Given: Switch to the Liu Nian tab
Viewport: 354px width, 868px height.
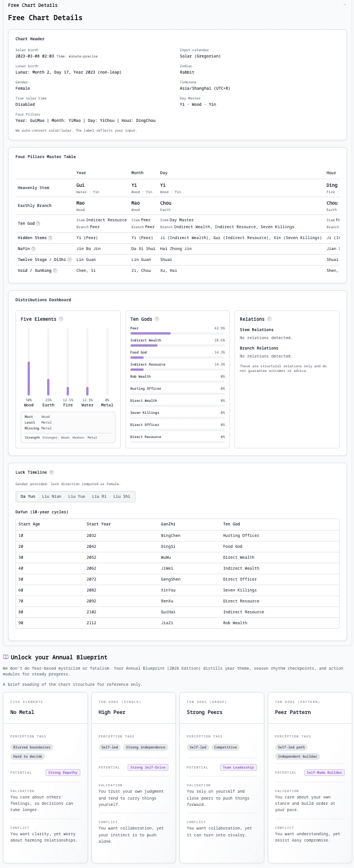Looking at the screenshot, I should point(52,496).
